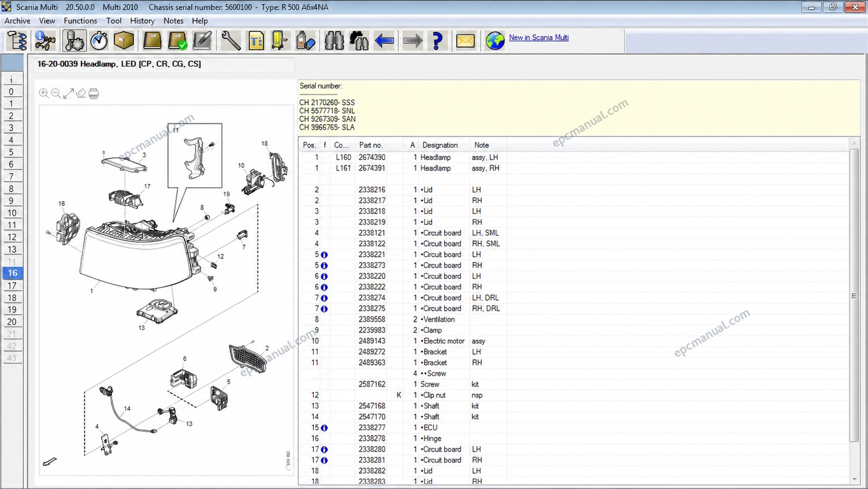
Task: Click the yellow envelope mail icon
Action: click(466, 41)
